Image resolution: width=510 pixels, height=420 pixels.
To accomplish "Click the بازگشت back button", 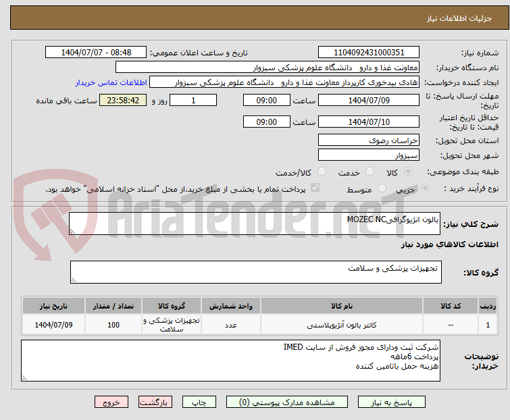I will click(x=155, y=402).
